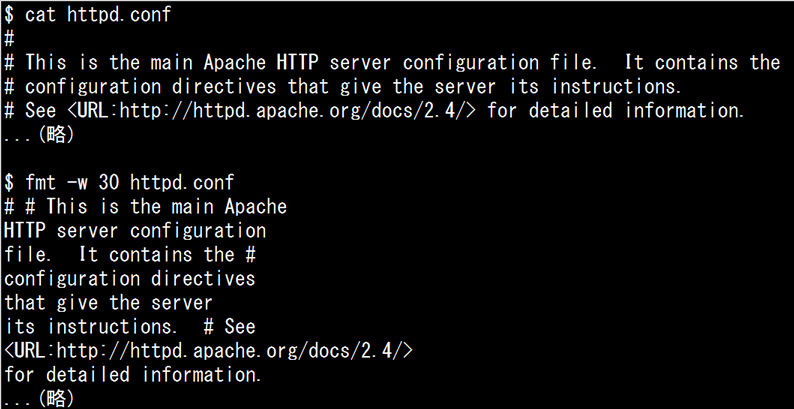Image resolution: width=794 pixels, height=409 pixels.
Task: Click the "$ fmt -w 30 httpd.conf" command line
Action: [x=129, y=182]
